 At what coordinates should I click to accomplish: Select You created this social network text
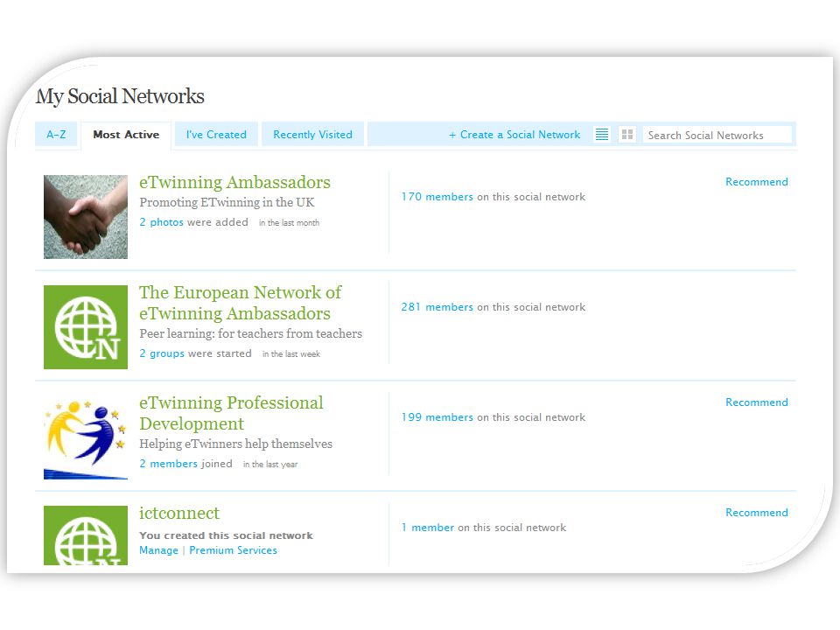(226, 535)
